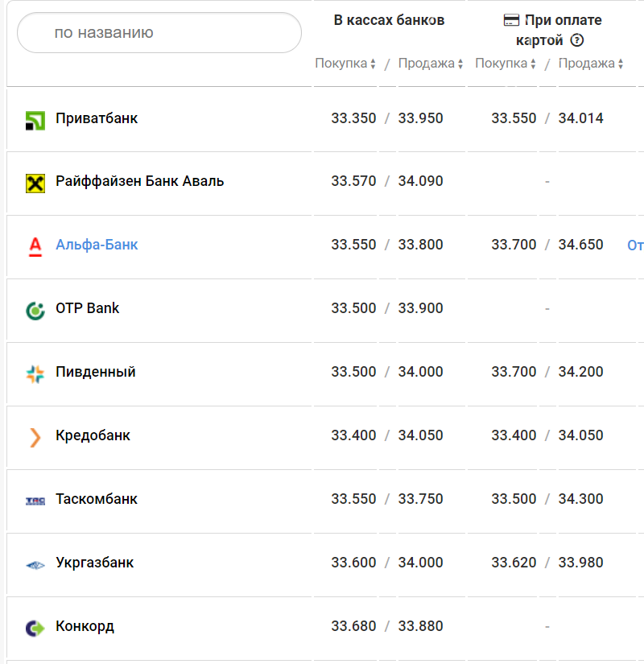Click Конкорд cash sell rate 33.880
644x664 pixels.
point(420,625)
